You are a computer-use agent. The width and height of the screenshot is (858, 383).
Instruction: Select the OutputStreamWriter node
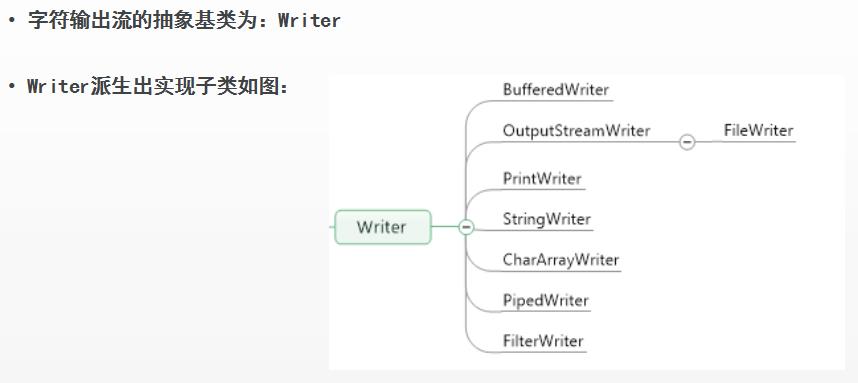[576, 130]
